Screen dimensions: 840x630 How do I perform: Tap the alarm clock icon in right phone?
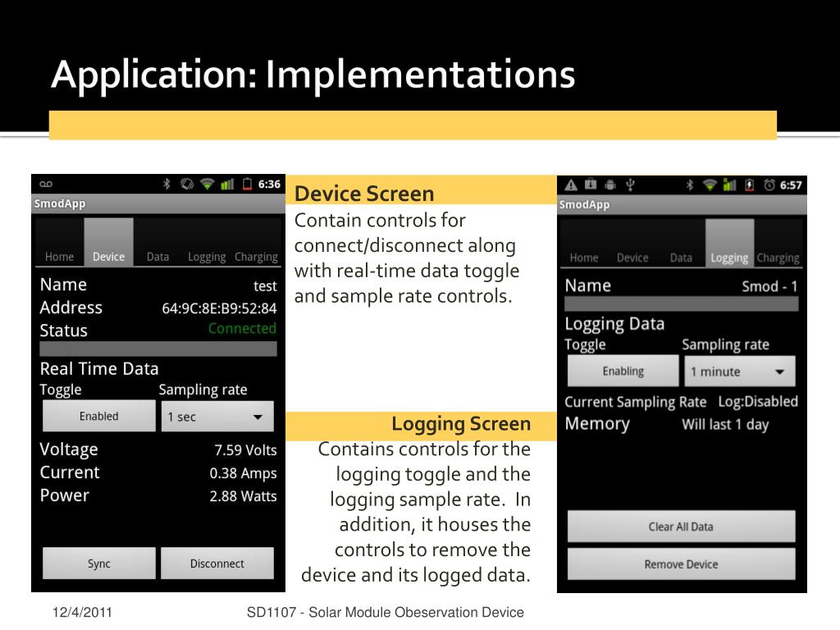pos(769,185)
